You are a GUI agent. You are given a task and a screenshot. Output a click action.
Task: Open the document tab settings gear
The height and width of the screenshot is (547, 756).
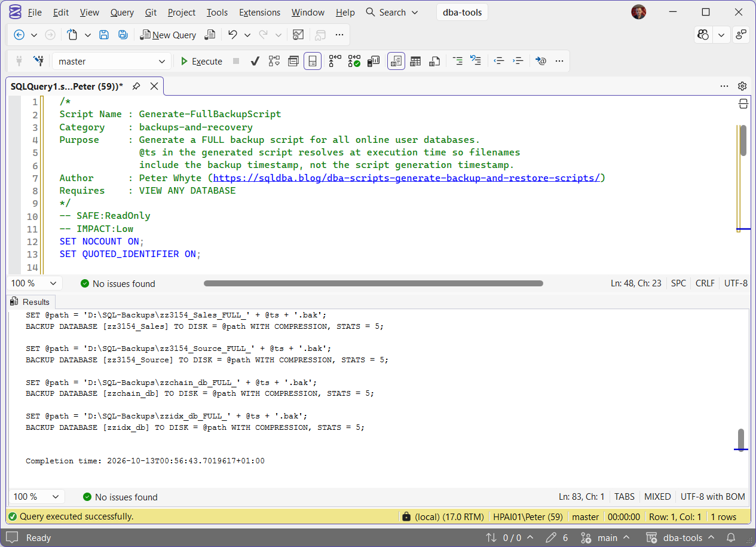point(742,86)
